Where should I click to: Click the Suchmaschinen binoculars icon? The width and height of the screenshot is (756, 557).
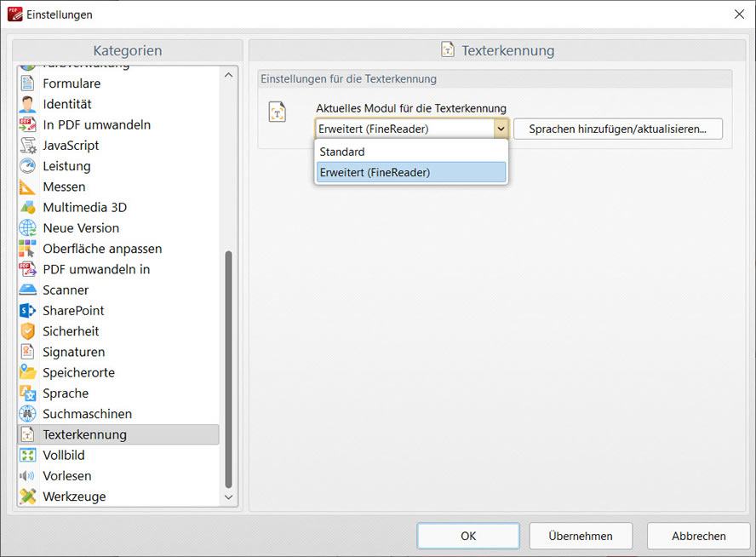tap(27, 414)
